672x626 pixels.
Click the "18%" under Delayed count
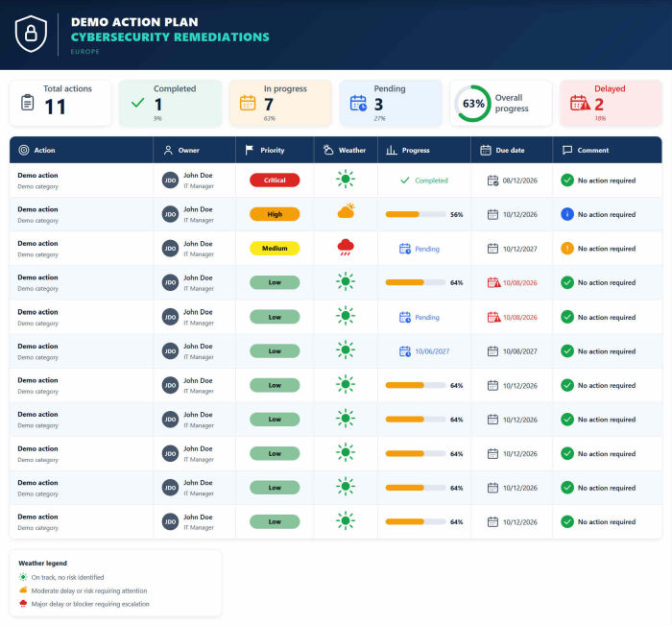tap(600, 118)
